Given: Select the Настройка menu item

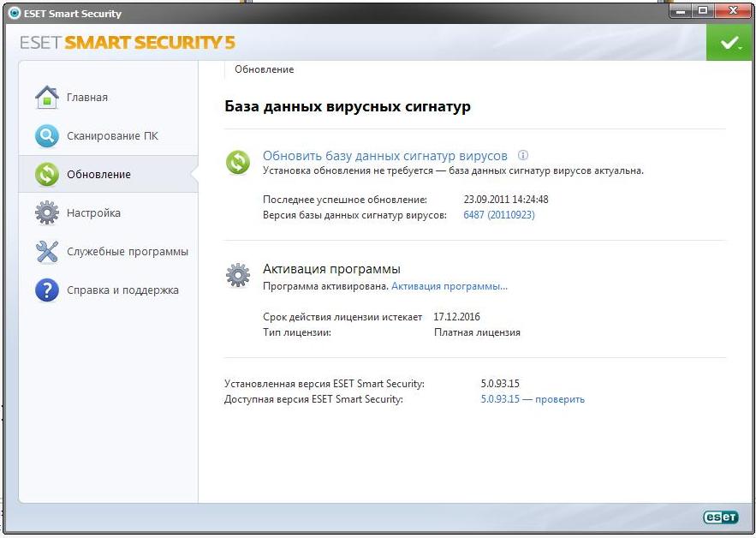Looking at the screenshot, I should click(93, 213).
